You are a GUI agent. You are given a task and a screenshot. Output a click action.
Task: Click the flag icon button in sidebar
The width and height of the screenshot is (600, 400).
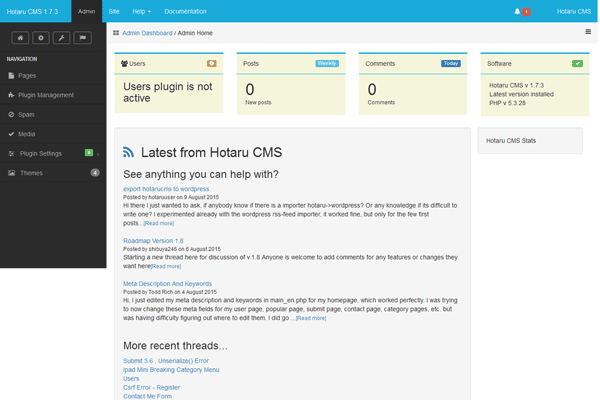point(83,37)
